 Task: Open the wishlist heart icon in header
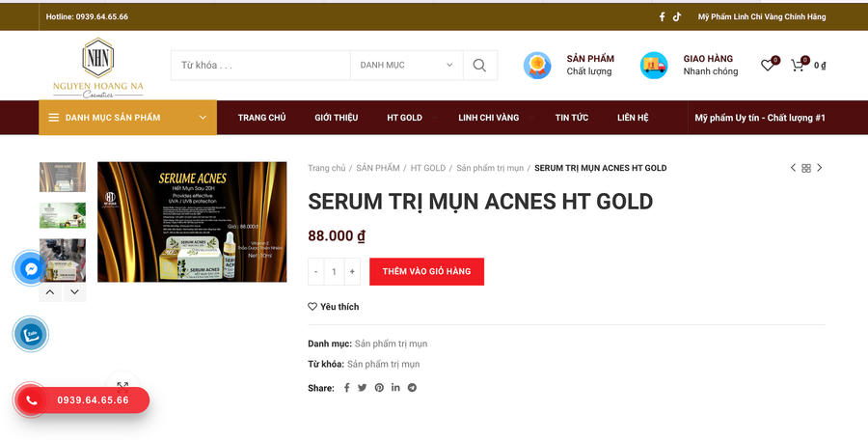pos(768,65)
